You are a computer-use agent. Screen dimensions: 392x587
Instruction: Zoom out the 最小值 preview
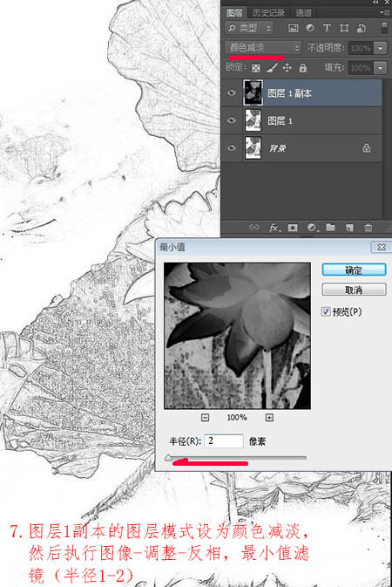point(205,418)
